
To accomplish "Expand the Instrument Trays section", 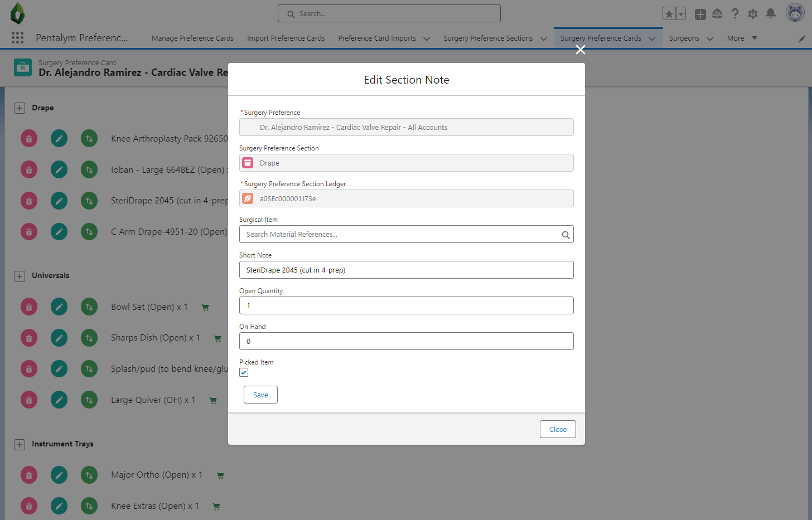I will [x=20, y=445].
